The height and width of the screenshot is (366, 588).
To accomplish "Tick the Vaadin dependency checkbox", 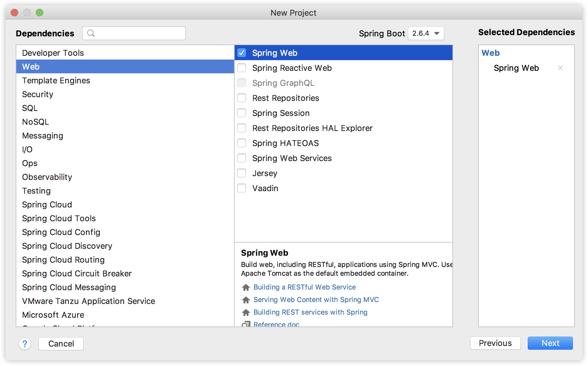I will [242, 188].
